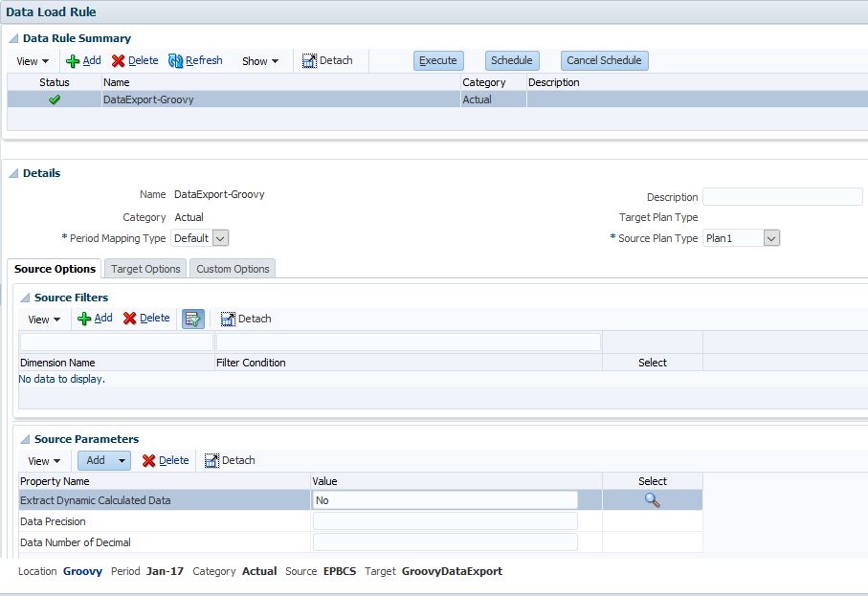Screen dimensions: 868x596
Task: Detach the Source Filters table
Action: click(245, 318)
